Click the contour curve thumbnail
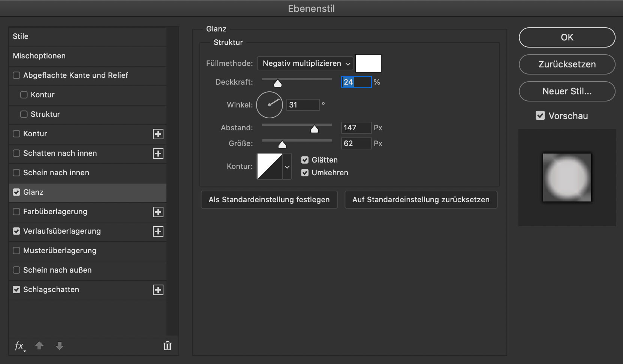 (x=270, y=166)
